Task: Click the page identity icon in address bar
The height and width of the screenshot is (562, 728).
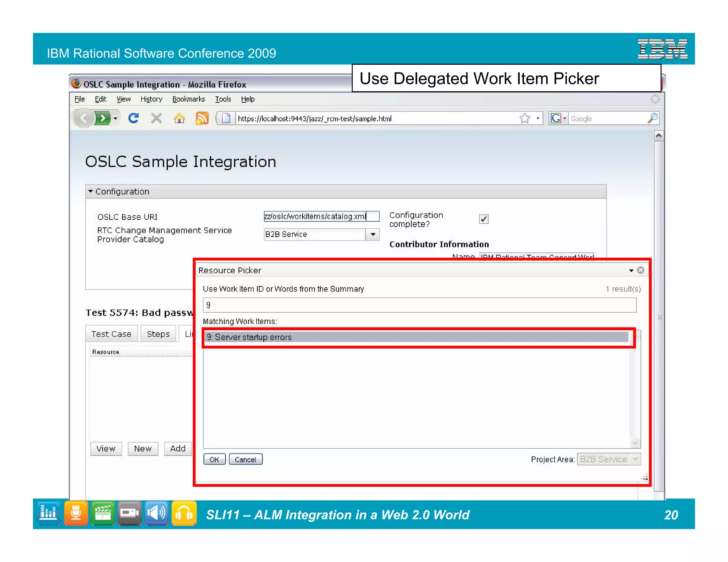Action: [x=226, y=118]
